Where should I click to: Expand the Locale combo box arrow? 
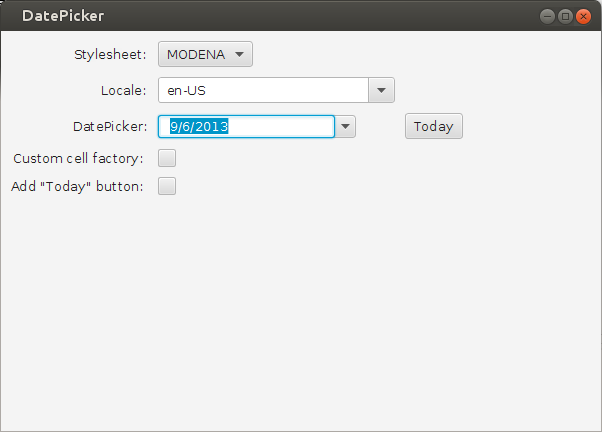pos(382,90)
